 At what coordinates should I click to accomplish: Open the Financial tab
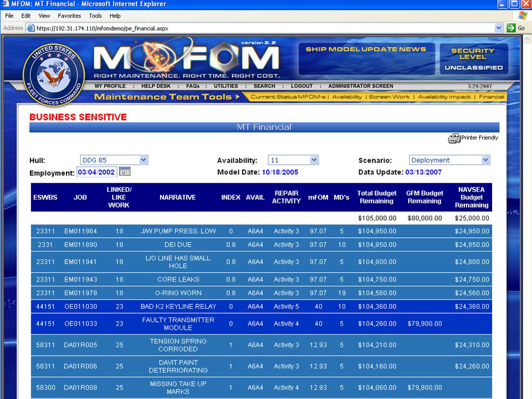[x=492, y=96]
